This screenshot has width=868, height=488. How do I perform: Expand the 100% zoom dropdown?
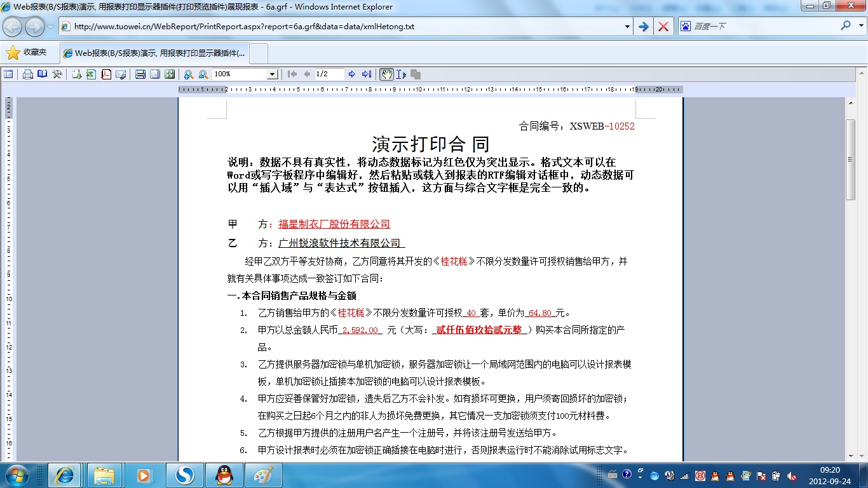pos(272,74)
